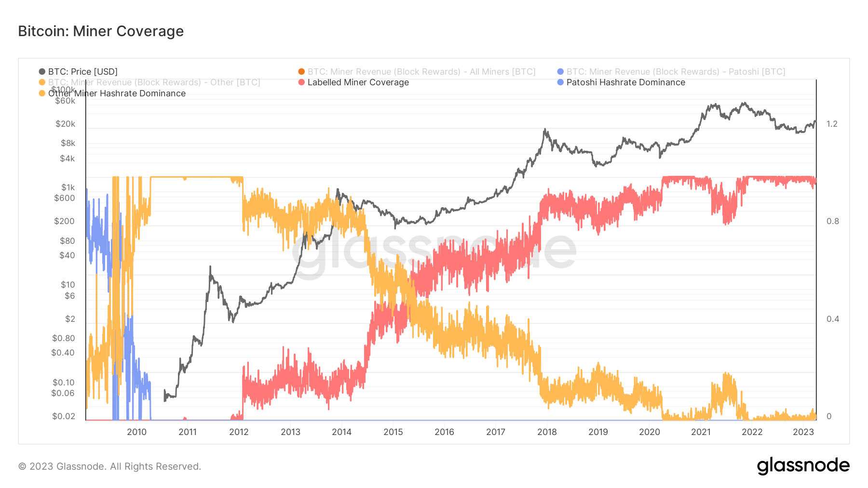The width and height of the screenshot is (868, 488).
Task: Click the Glassnode copyright notice text
Action: 109,466
